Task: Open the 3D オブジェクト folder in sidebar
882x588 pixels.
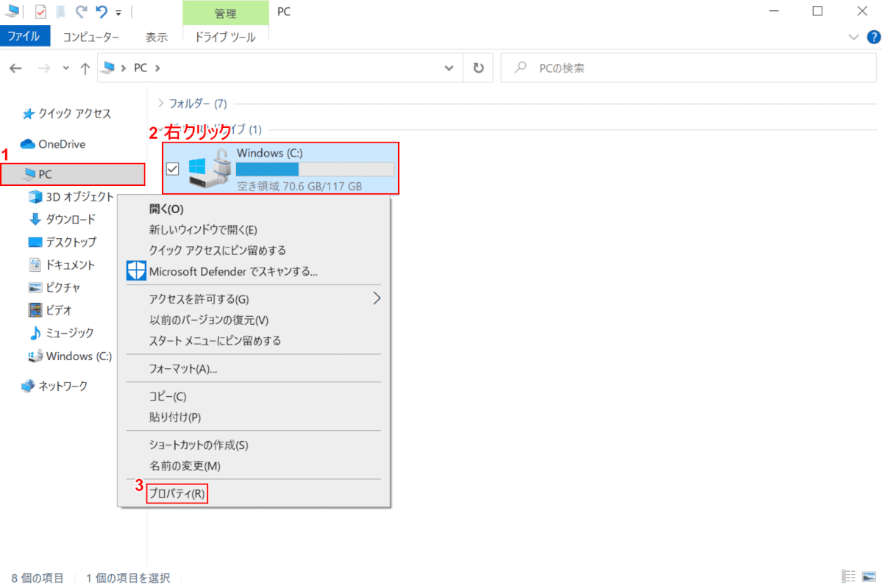Action: tap(71, 197)
